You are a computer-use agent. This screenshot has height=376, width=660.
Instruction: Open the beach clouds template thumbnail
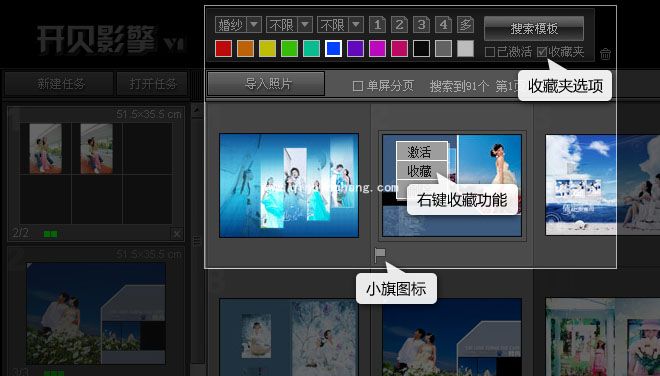(x=602, y=185)
